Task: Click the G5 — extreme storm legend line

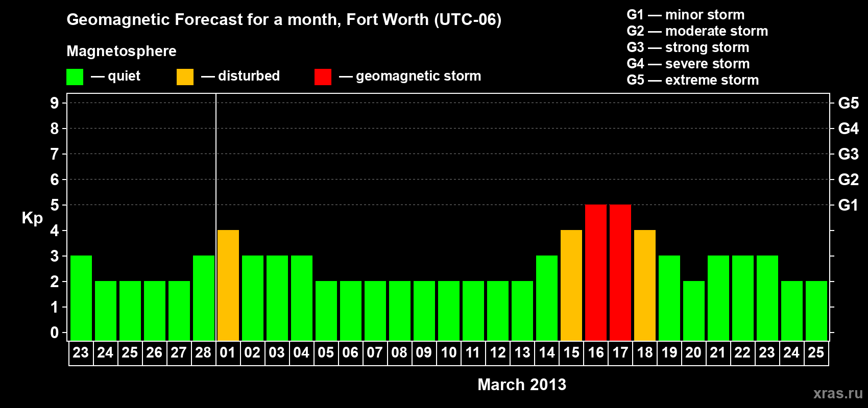Action: click(693, 80)
